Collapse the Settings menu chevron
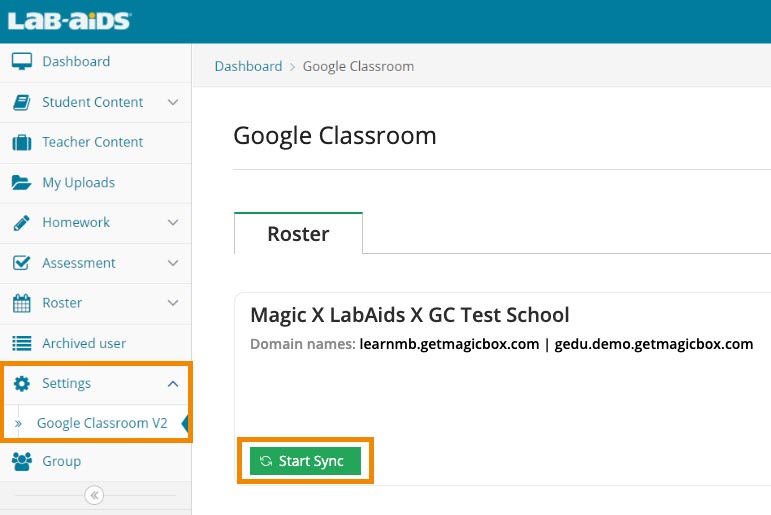The height and width of the screenshot is (515, 771). (173, 384)
